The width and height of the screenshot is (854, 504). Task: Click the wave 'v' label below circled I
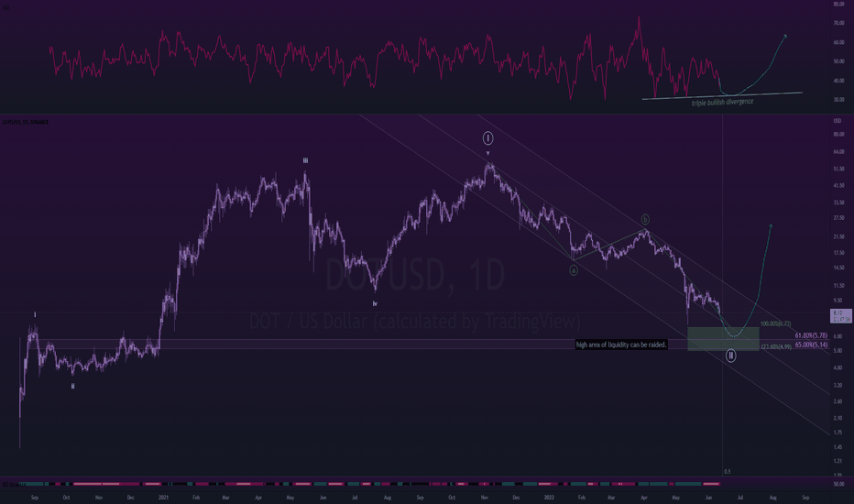(x=488, y=153)
